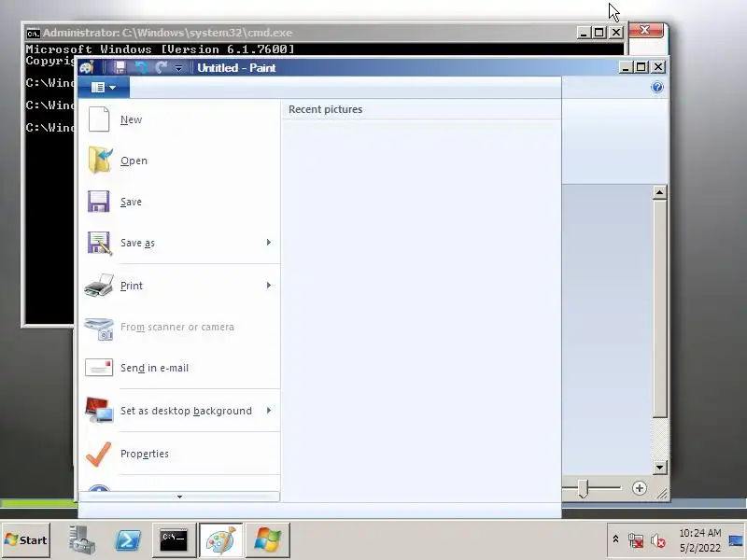Click the Paint vertical scrollbar thumb
747x560 pixels.
coord(659,309)
